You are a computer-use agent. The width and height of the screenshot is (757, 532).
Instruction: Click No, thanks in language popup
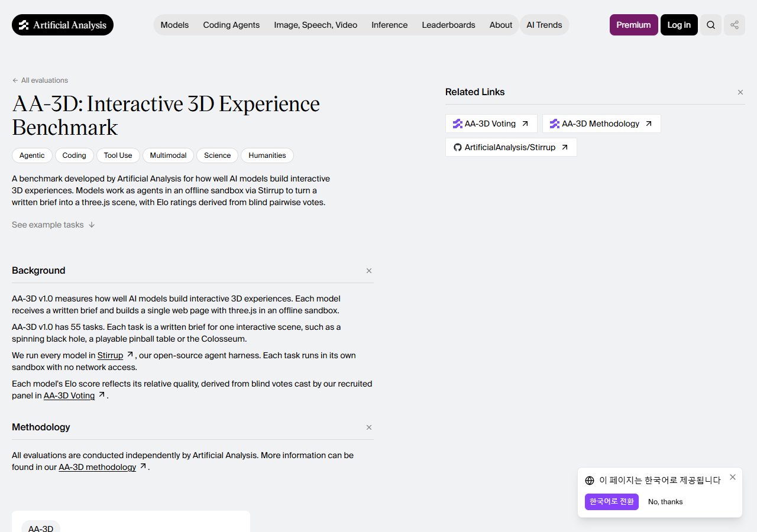pos(665,502)
